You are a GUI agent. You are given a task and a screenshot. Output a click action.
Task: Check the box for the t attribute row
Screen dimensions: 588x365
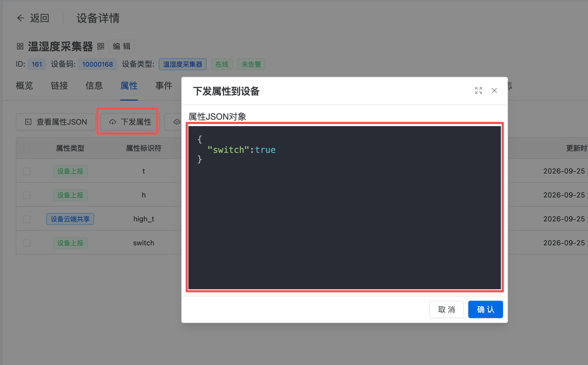coord(27,171)
